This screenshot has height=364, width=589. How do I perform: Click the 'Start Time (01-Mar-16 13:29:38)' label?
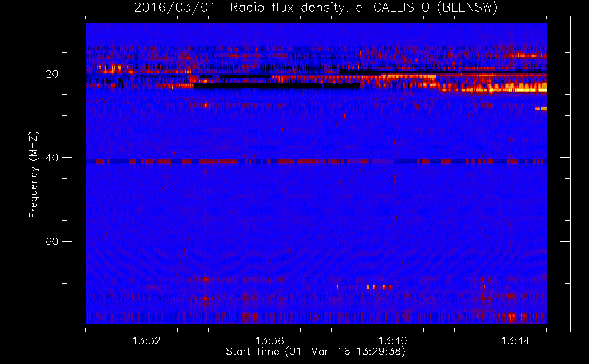(x=316, y=352)
